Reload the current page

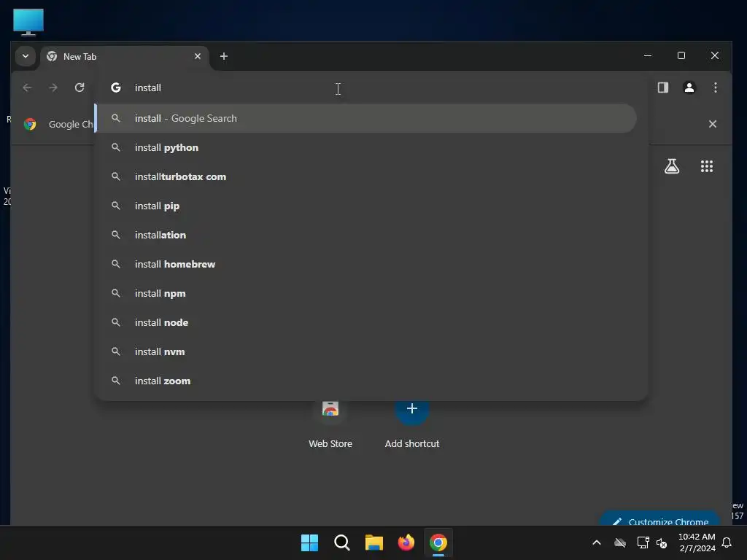80,87
